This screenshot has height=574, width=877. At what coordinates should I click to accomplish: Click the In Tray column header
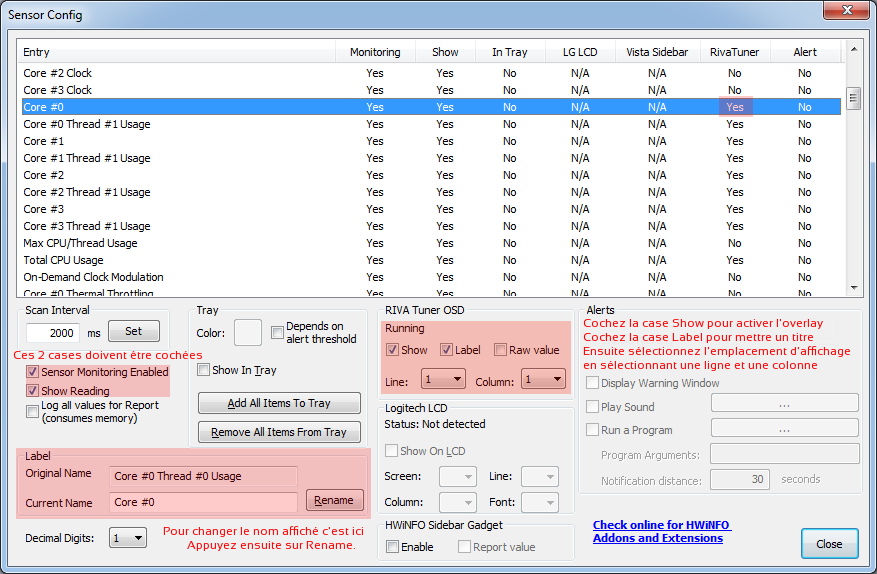(x=510, y=52)
